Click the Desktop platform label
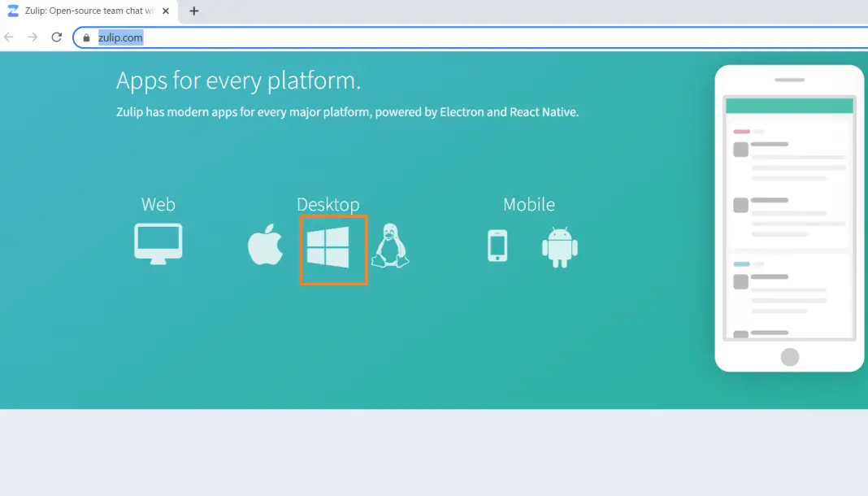 point(328,204)
